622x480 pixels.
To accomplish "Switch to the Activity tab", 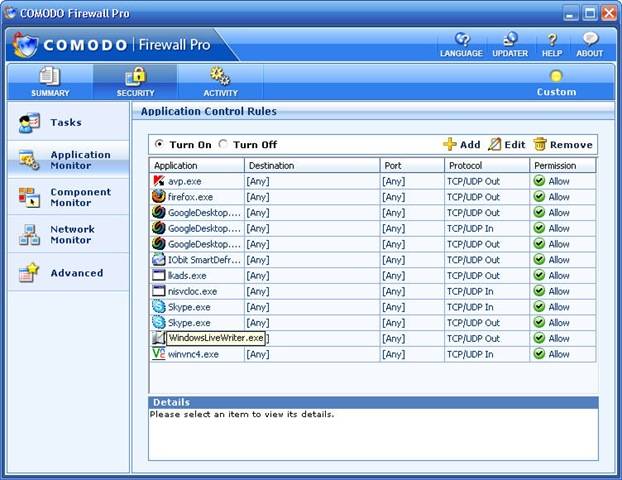I will [x=221, y=82].
